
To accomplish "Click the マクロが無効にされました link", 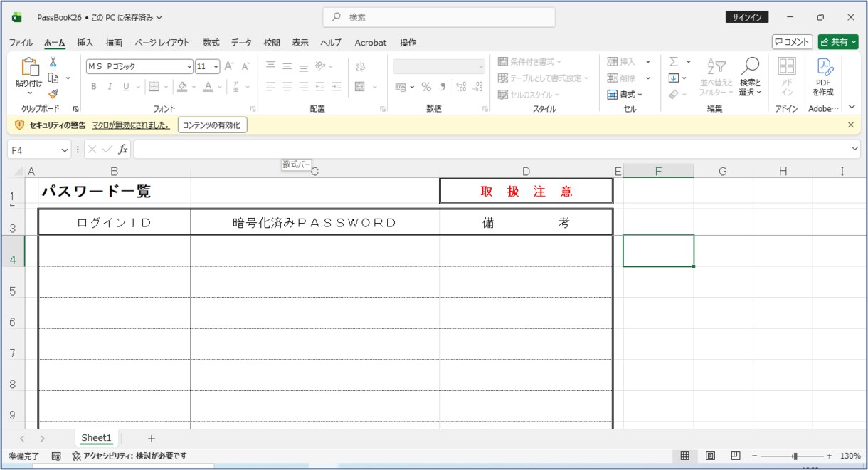I will [x=131, y=125].
